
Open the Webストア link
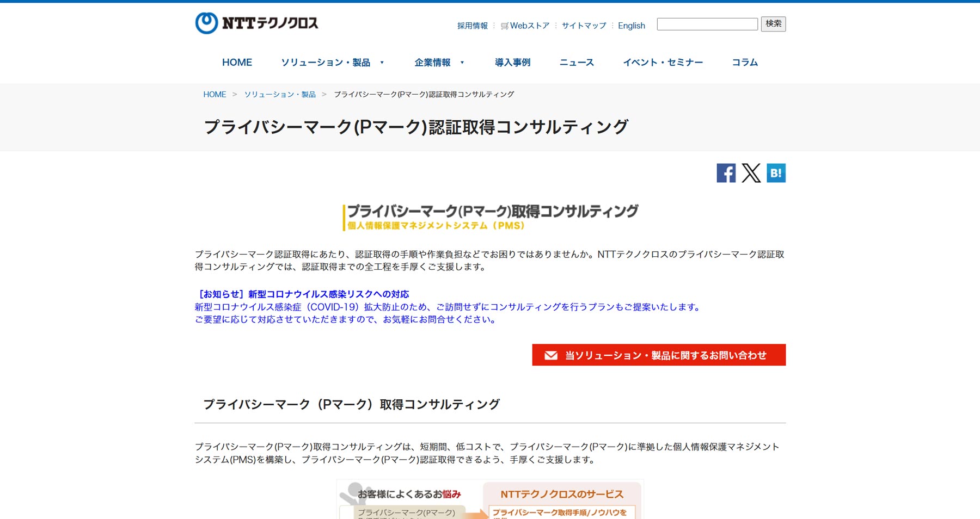point(530,26)
